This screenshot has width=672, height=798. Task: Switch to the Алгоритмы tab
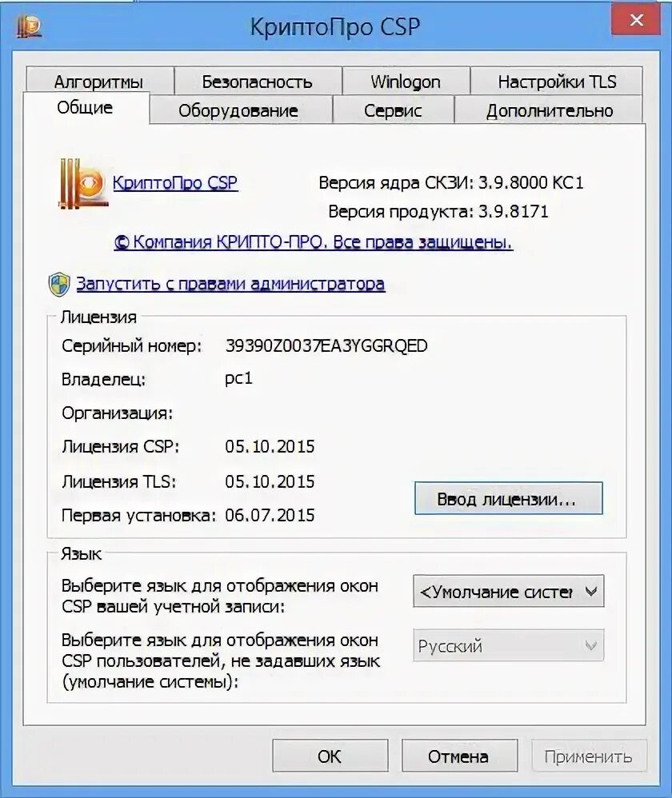coord(98,82)
